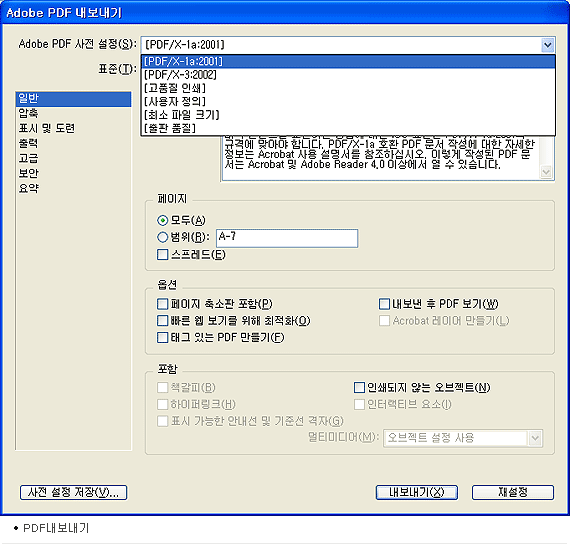The height and width of the screenshot is (549, 570).
Task: Click 사전 설정 저장 button
Action: click(73, 492)
